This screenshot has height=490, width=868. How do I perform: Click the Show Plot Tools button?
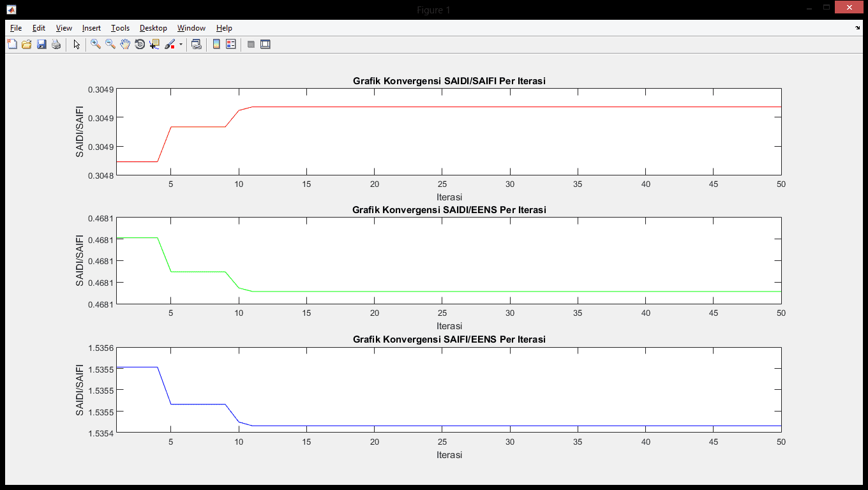(x=266, y=45)
